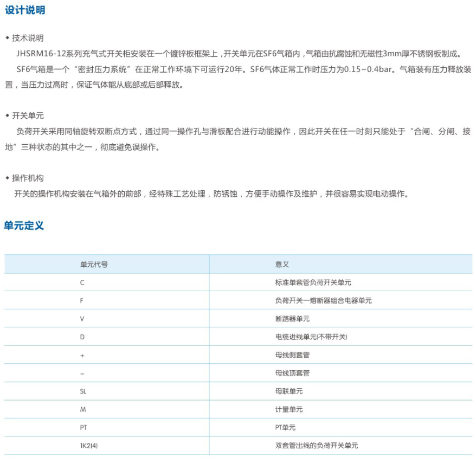
Task: Click the cell 母线侧套管
Action: (292, 355)
